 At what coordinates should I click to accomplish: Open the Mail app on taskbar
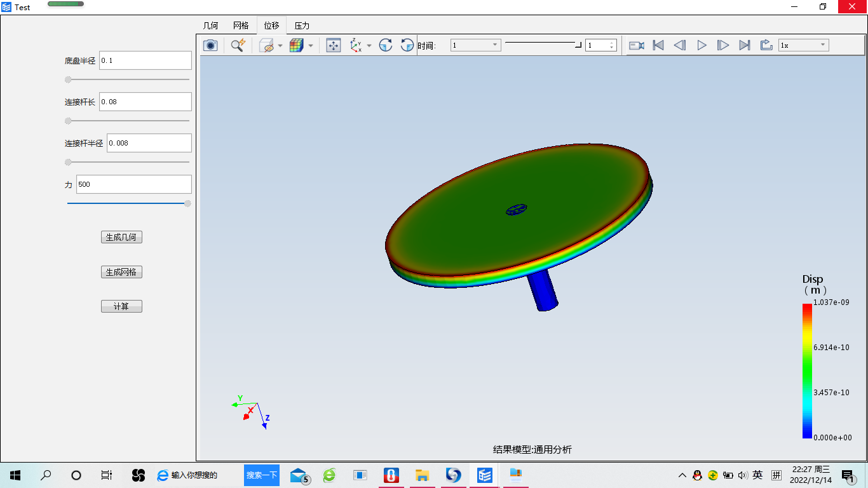click(x=299, y=475)
